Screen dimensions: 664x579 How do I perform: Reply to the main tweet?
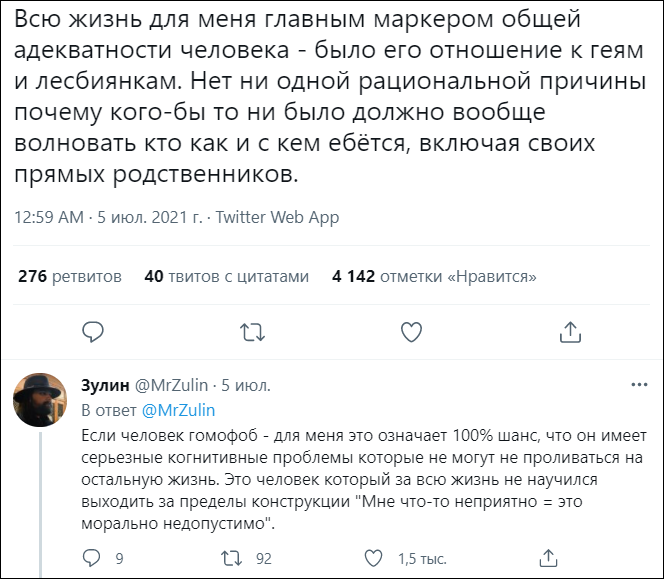point(93,331)
